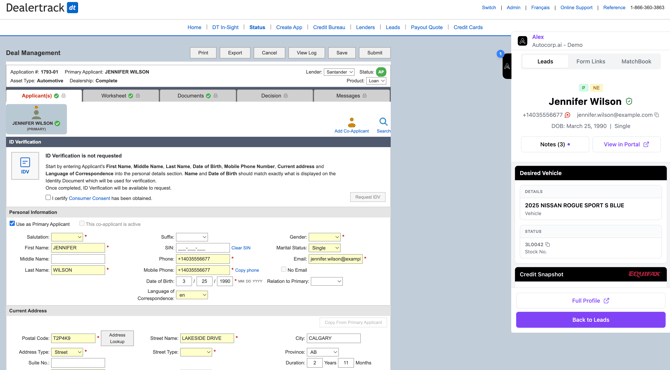670x370 pixels.
Task: Open the Province dropdown showing AB
Action: (323, 352)
